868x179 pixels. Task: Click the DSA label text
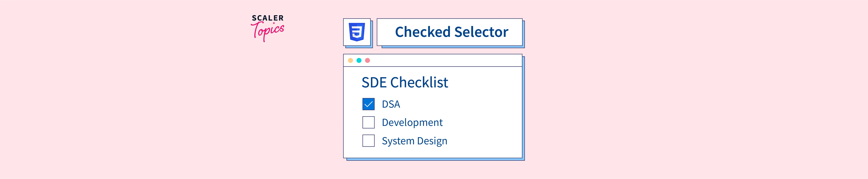click(x=391, y=104)
